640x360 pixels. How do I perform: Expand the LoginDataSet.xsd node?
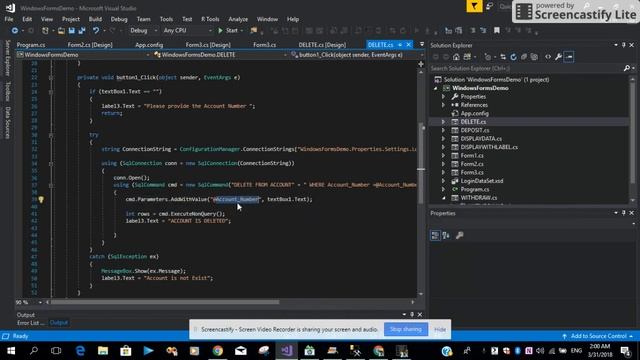444,181
